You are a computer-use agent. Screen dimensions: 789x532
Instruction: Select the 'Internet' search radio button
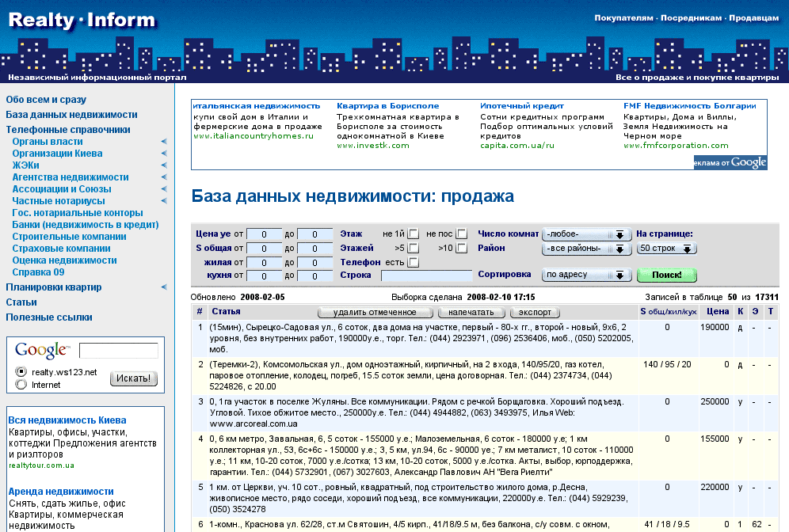tap(21, 385)
